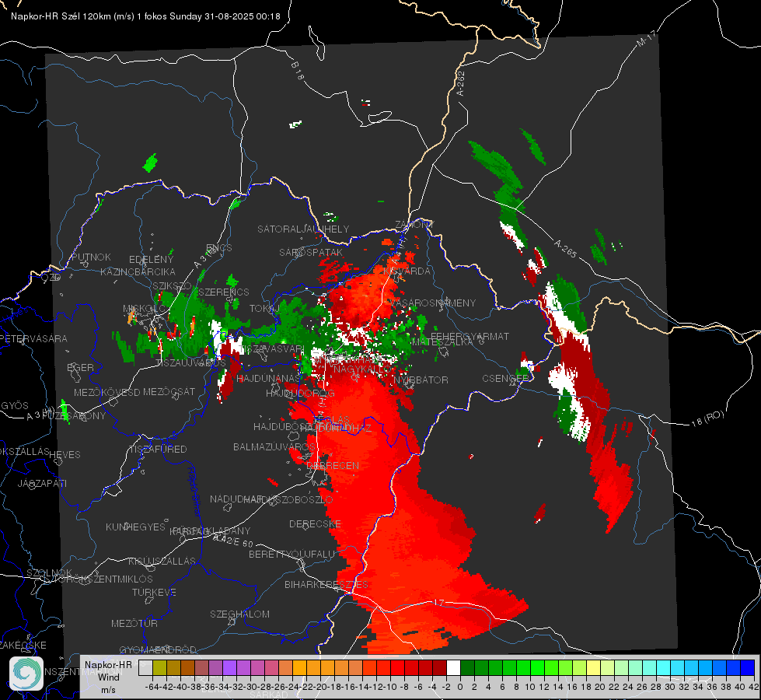Click the TISZAÚJVÁROS town label
The height and width of the screenshot is (700, 761).
point(190,362)
